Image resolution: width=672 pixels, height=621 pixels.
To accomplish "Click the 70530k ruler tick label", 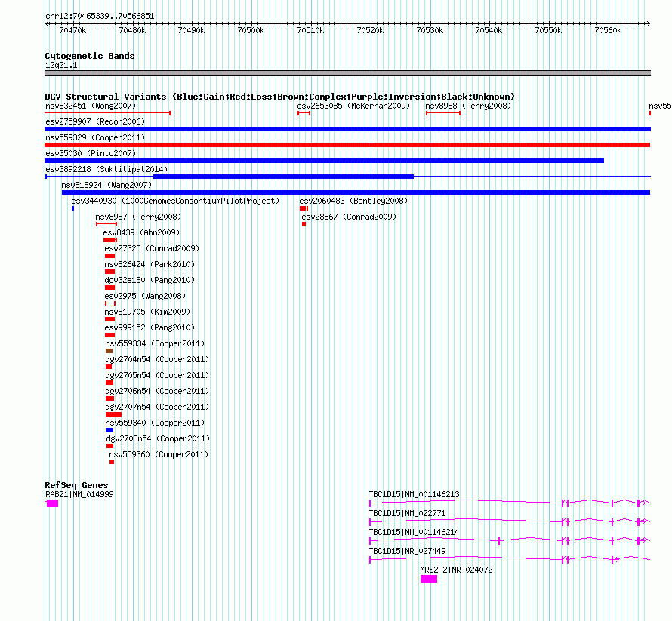I will coord(430,30).
